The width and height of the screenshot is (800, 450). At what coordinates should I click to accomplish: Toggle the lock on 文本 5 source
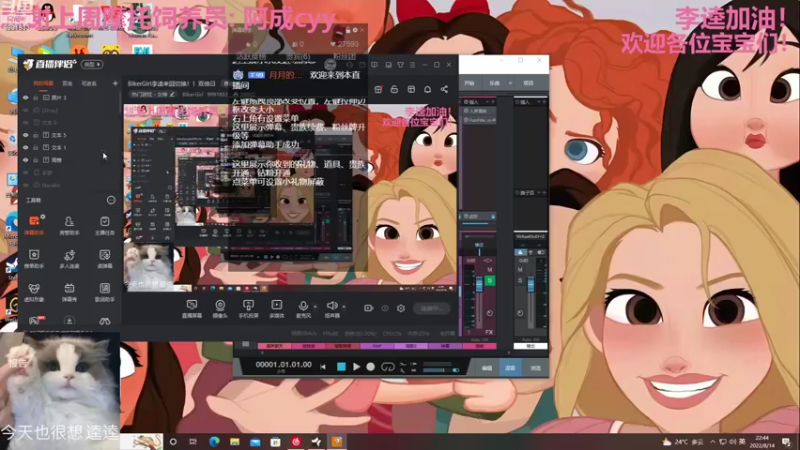[36, 135]
